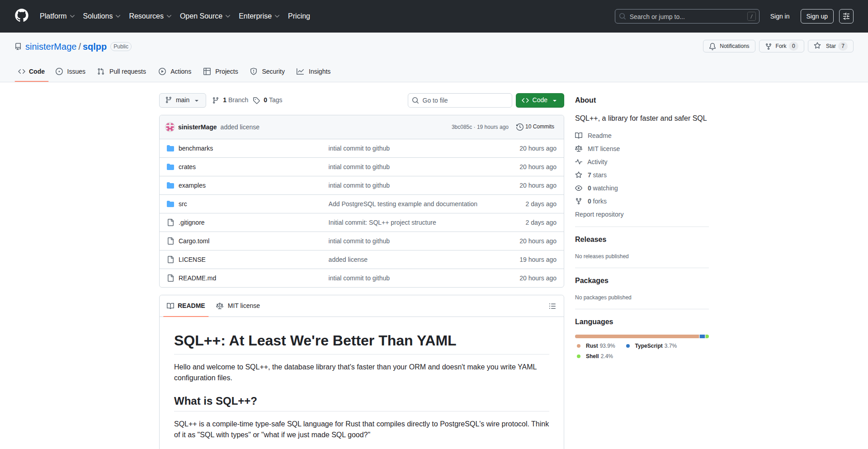Open the Insights tab
Screen dimensions: 868x449
[x=314, y=71]
